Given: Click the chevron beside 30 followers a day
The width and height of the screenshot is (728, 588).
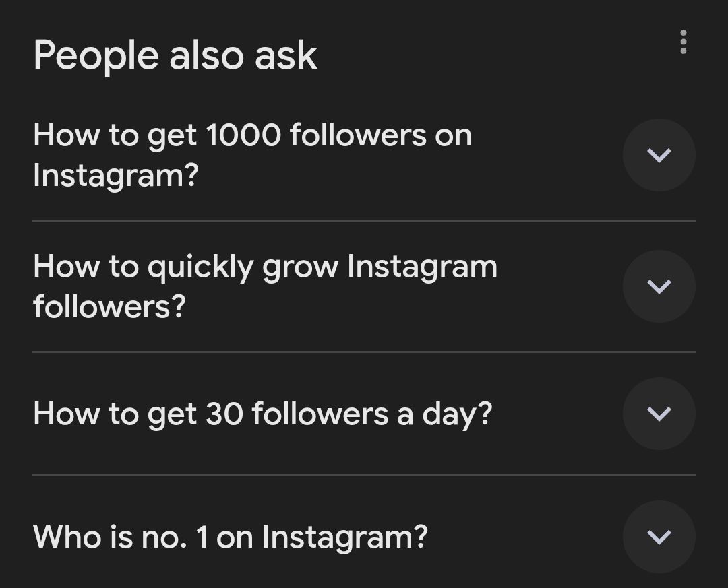Looking at the screenshot, I should pos(659,413).
